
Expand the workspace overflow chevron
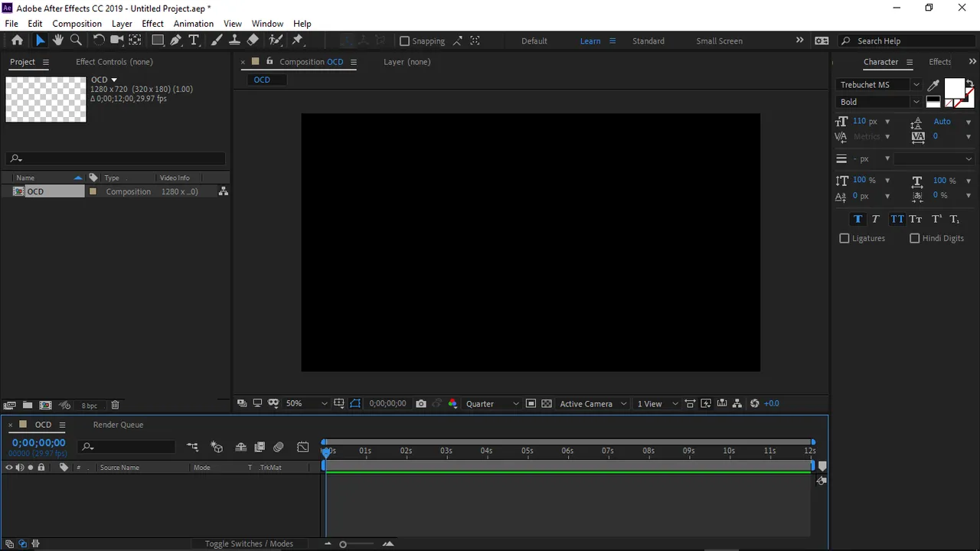pos(799,41)
